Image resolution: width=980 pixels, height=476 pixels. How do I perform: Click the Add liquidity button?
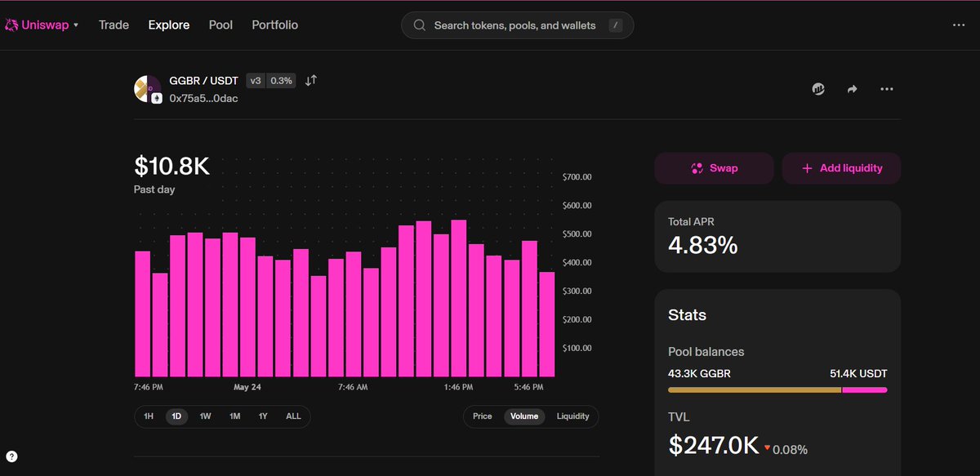click(842, 168)
